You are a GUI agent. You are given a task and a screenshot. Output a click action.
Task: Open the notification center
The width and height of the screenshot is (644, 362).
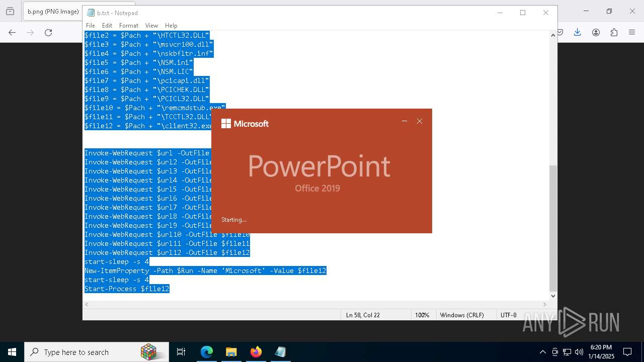[x=627, y=352]
